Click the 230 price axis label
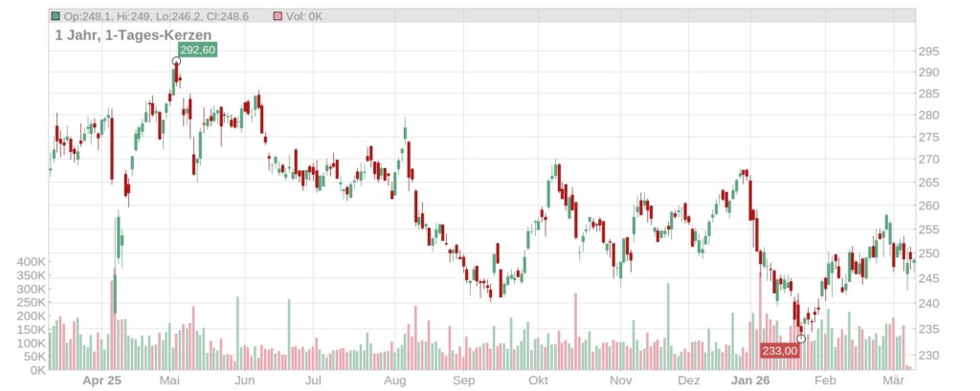The width and height of the screenshot is (980, 391). tap(929, 356)
